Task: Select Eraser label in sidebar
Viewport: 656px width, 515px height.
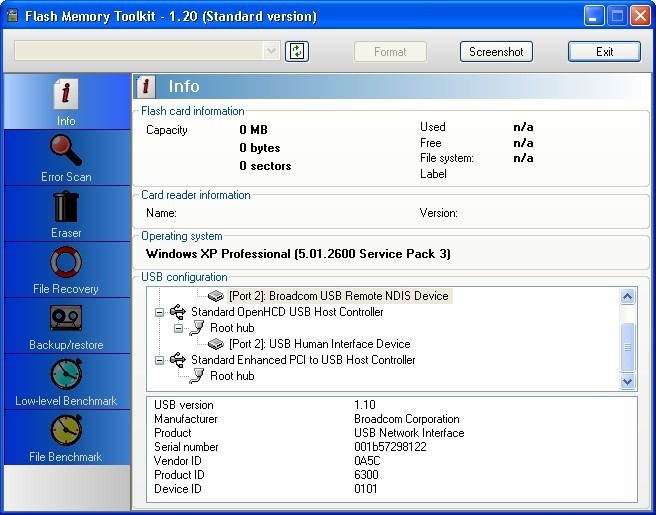Action: tap(66, 233)
